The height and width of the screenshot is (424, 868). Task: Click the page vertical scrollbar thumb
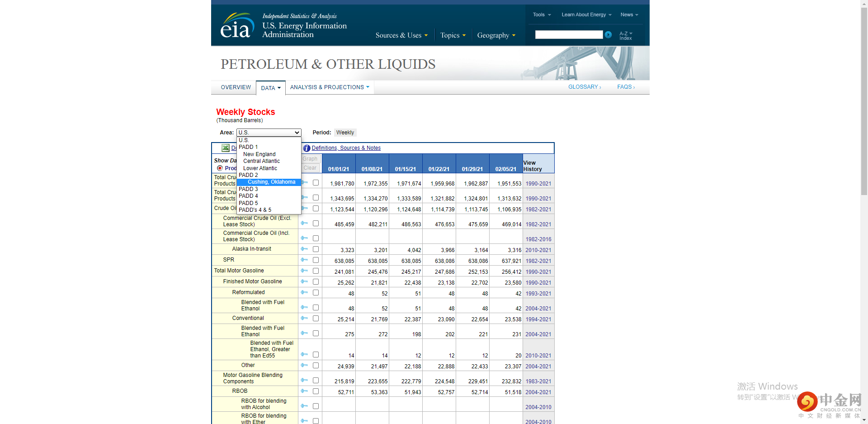tap(864, 100)
